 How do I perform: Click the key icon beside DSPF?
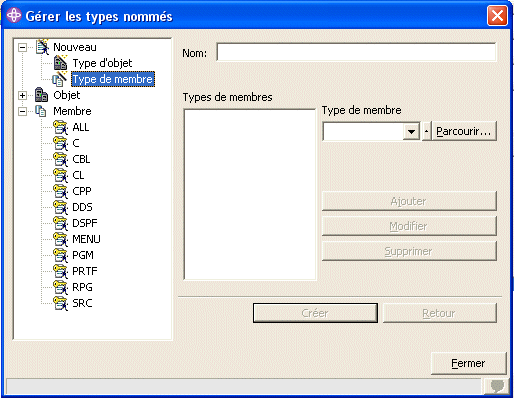[x=60, y=223]
